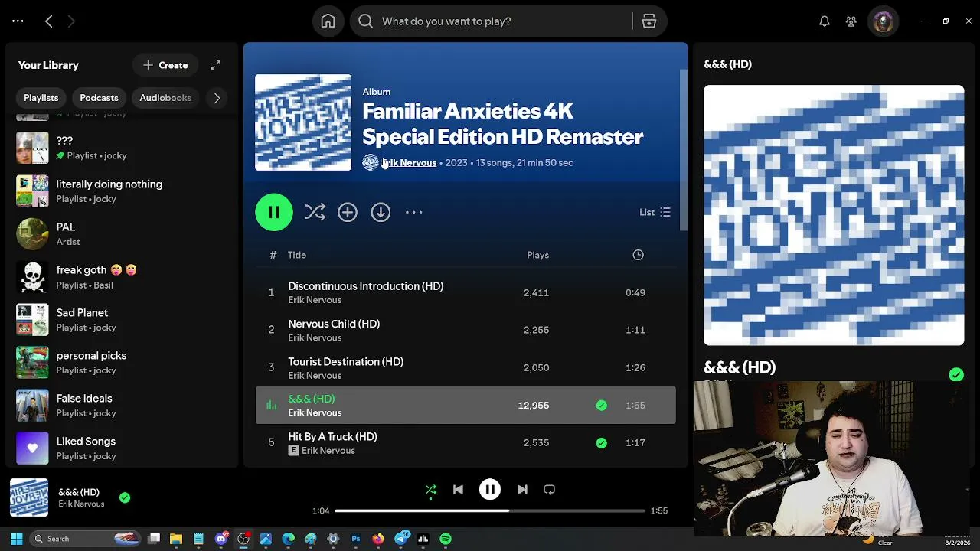
Task: Play Discontinuous Introduction (HD) track
Action: coord(465,292)
